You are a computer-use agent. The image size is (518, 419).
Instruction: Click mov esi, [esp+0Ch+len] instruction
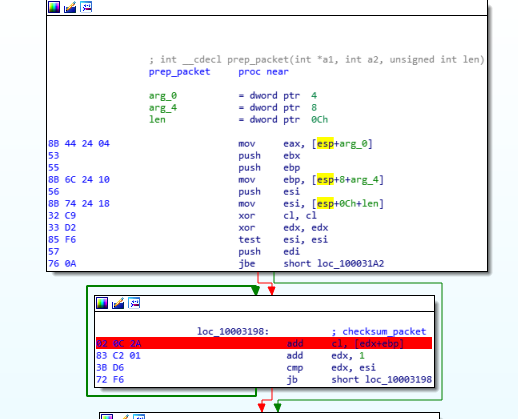point(311,204)
